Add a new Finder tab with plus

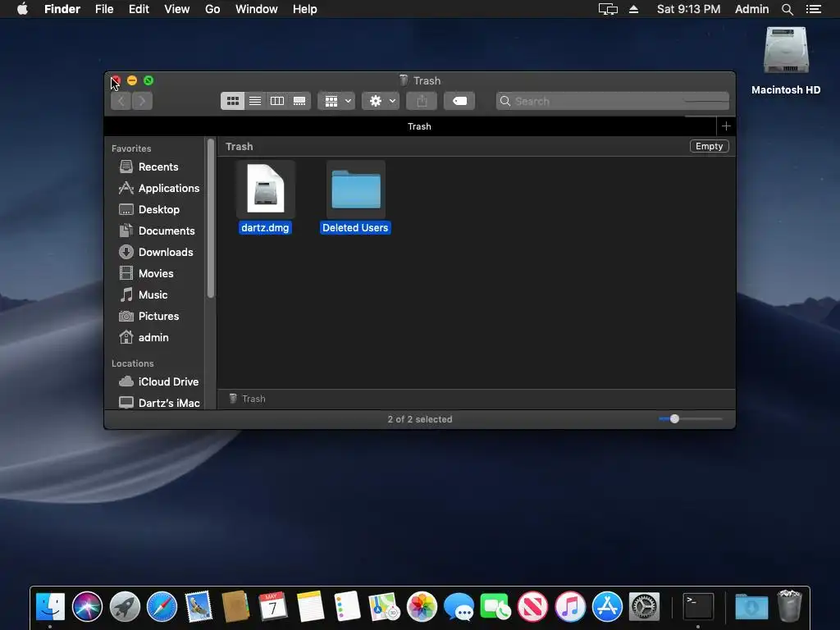pyautogui.click(x=726, y=126)
